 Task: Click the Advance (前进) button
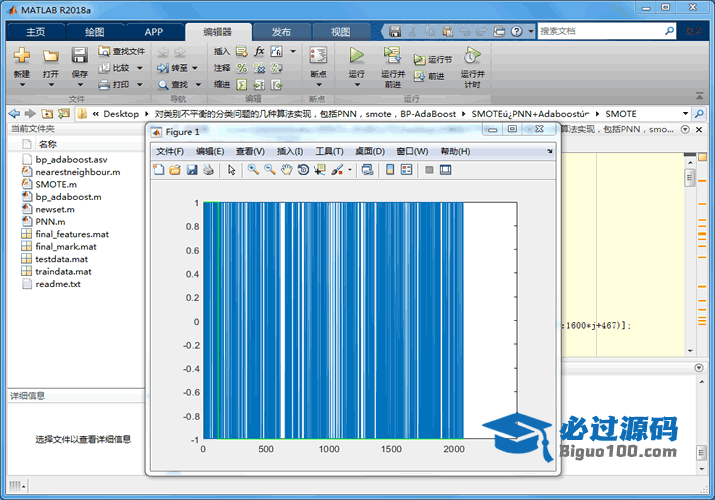(429, 76)
